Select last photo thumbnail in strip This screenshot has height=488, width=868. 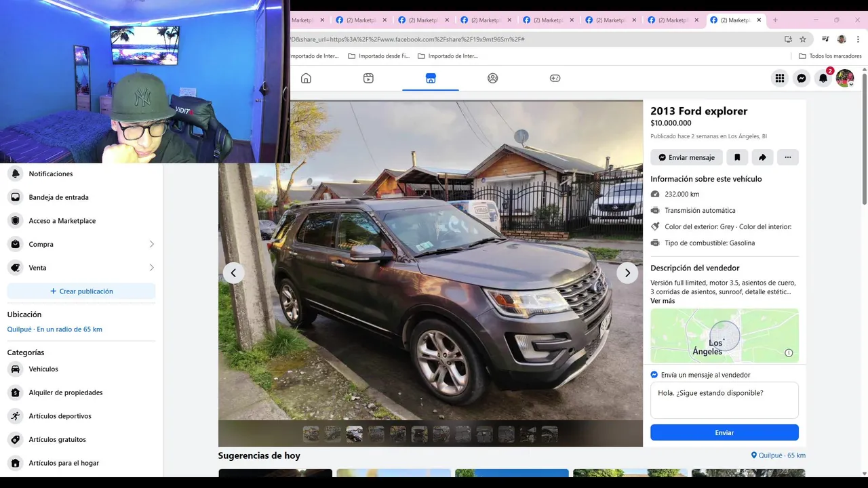point(549,434)
